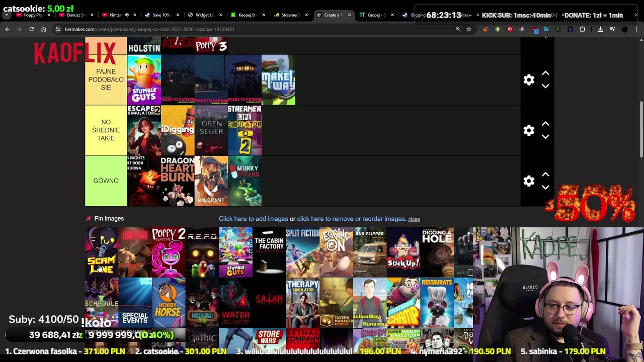Move GÓWNO tier down
The image size is (644, 362).
click(545, 187)
